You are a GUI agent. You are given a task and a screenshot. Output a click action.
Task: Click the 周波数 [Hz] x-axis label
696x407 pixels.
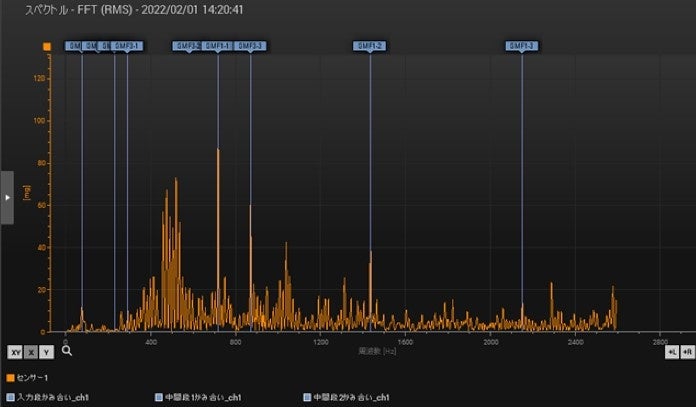coord(377,352)
